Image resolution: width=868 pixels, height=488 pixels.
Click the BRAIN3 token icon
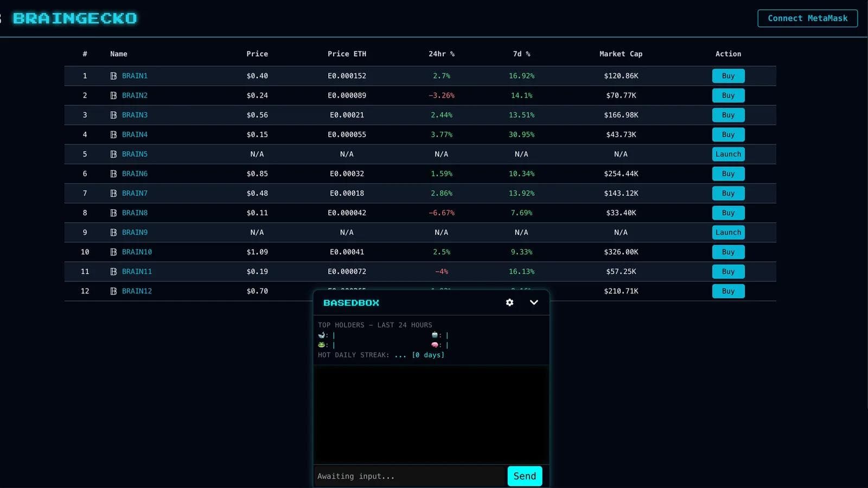113,115
